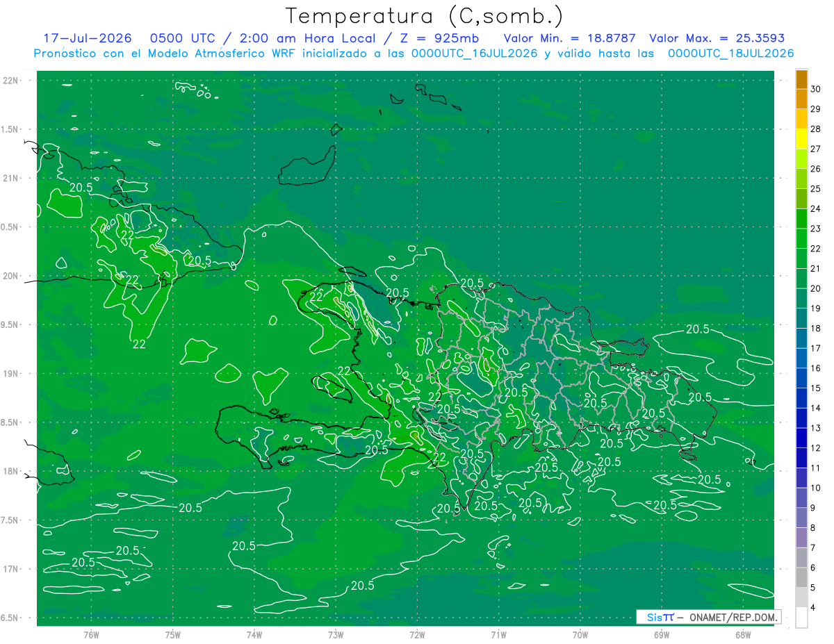Click the '20N' latitude axis label
Image resolution: width=834 pixels, height=644 pixels.
coord(11,276)
